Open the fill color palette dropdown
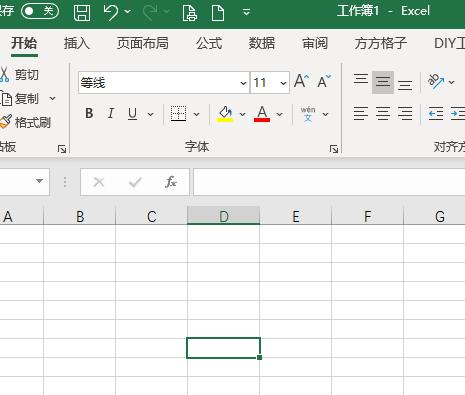Image resolution: width=465 pixels, height=395 pixels. click(243, 114)
